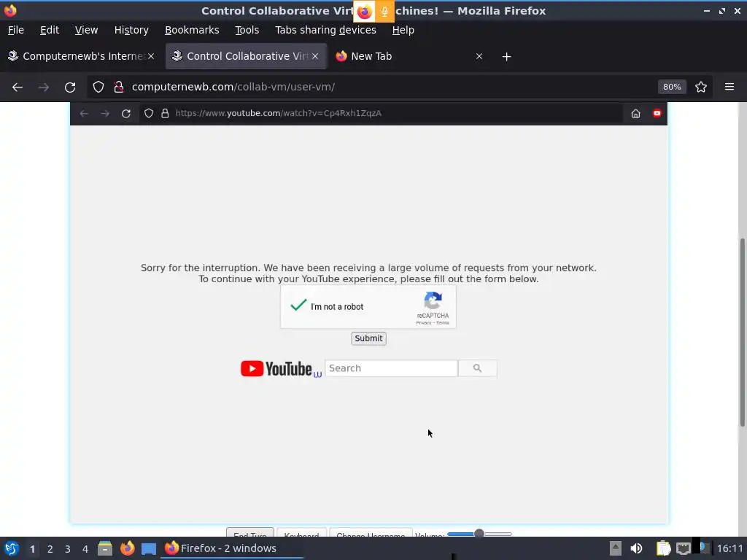Click the microphone sharing indicator icon
747x560 pixels.
tap(384, 11)
